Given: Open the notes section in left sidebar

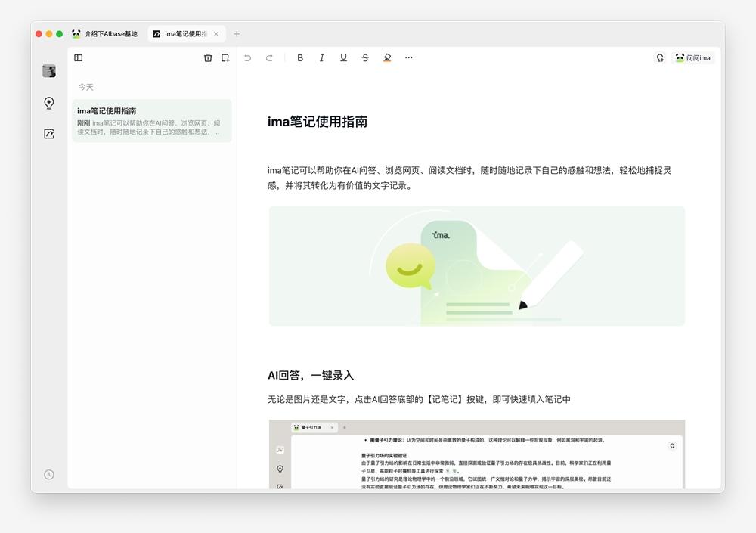Looking at the screenshot, I should click(49, 134).
